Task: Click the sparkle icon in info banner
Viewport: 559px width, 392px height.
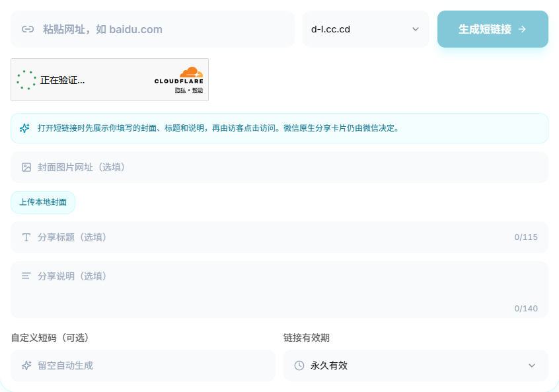Action: pyautogui.click(x=24, y=128)
